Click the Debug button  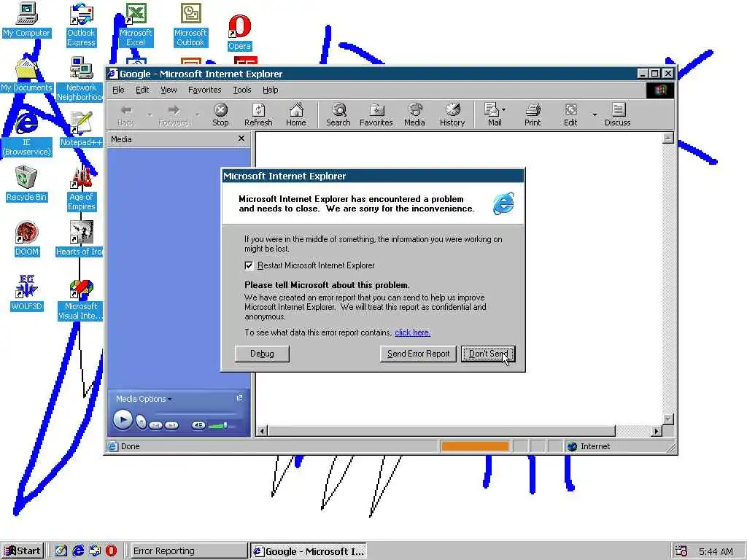click(x=262, y=354)
